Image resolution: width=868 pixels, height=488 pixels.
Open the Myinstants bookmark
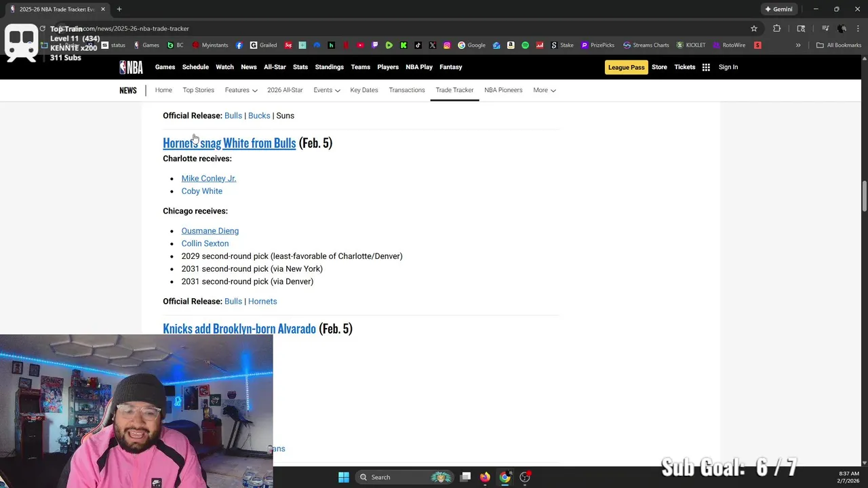point(210,45)
